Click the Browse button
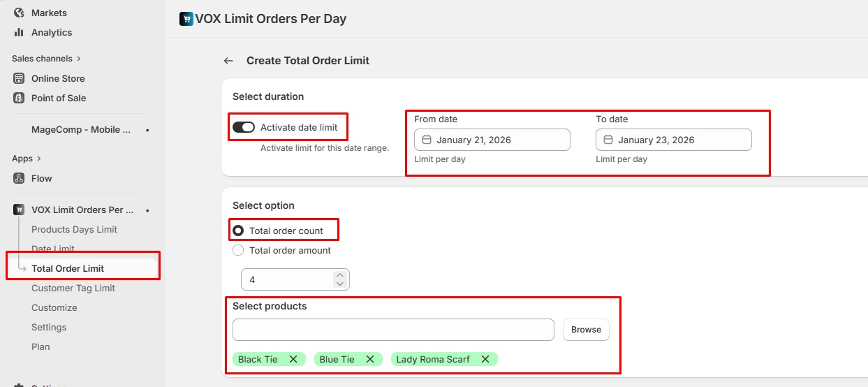This screenshot has width=868, height=387. pos(586,330)
